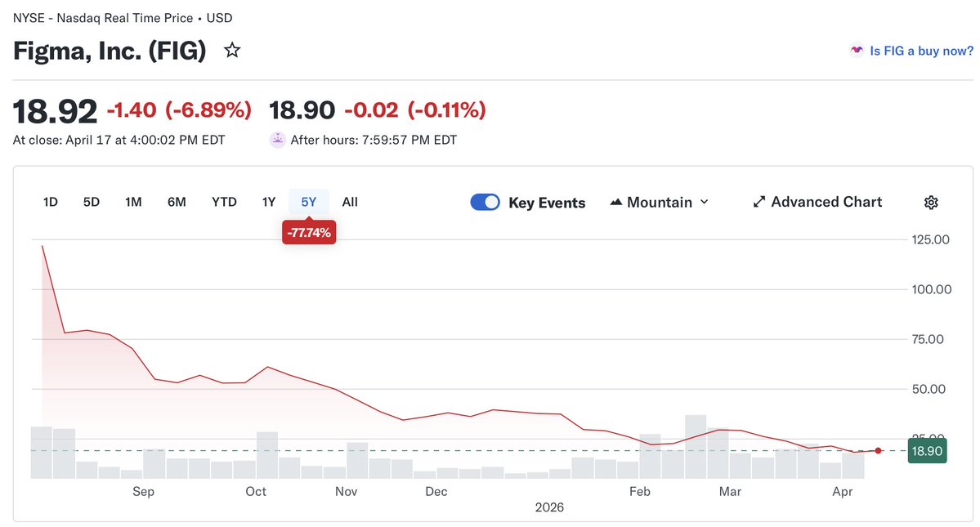This screenshot has height=527, width=980.
Task: Click the 'At close: April 17' timestamp
Action: click(119, 140)
